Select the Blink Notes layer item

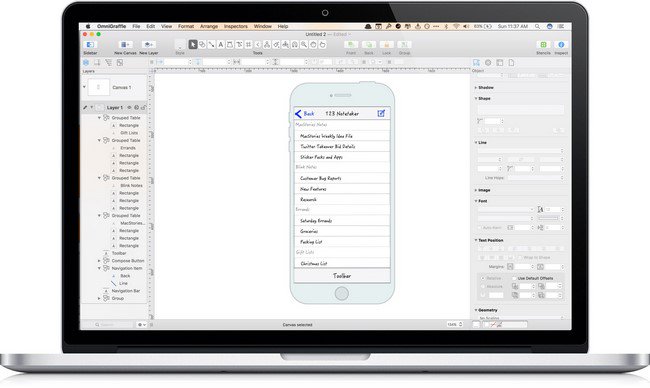pyautogui.click(x=131, y=186)
